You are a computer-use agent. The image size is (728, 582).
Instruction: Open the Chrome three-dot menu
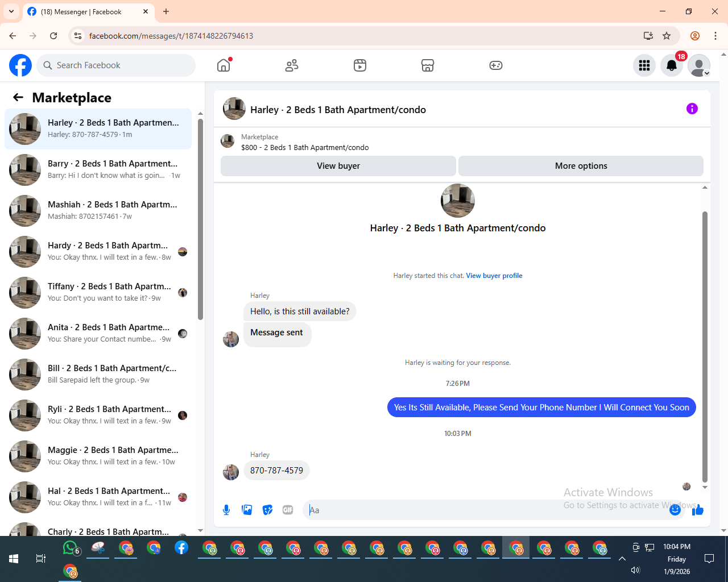point(715,36)
